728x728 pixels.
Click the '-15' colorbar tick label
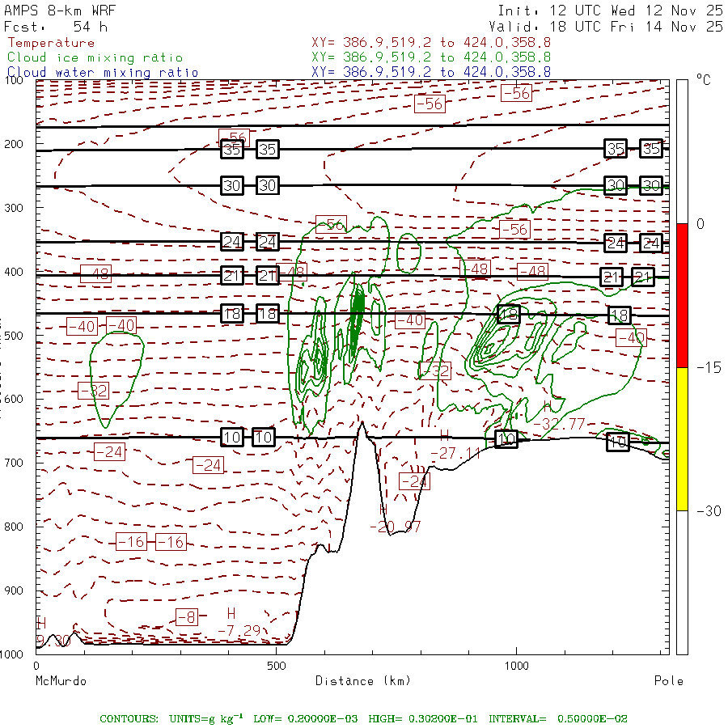coord(709,368)
